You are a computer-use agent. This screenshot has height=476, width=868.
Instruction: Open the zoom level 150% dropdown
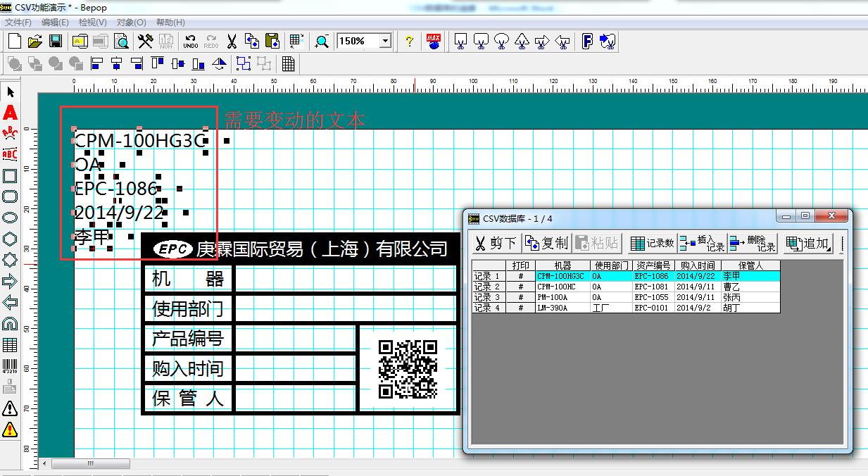tap(385, 41)
